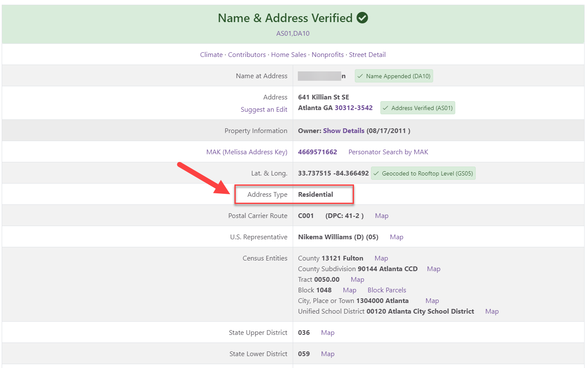Open map for Atlanta City School District
The width and height of the screenshot is (588, 368).
click(492, 311)
